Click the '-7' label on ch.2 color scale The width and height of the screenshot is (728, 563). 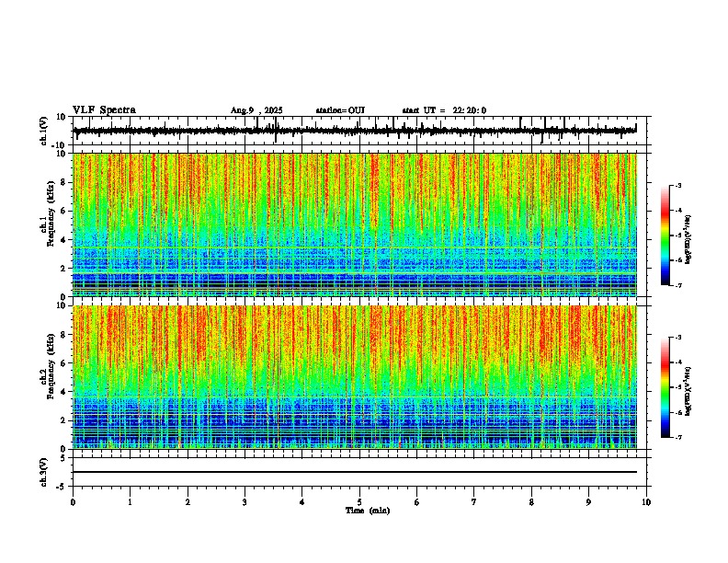[678, 437]
